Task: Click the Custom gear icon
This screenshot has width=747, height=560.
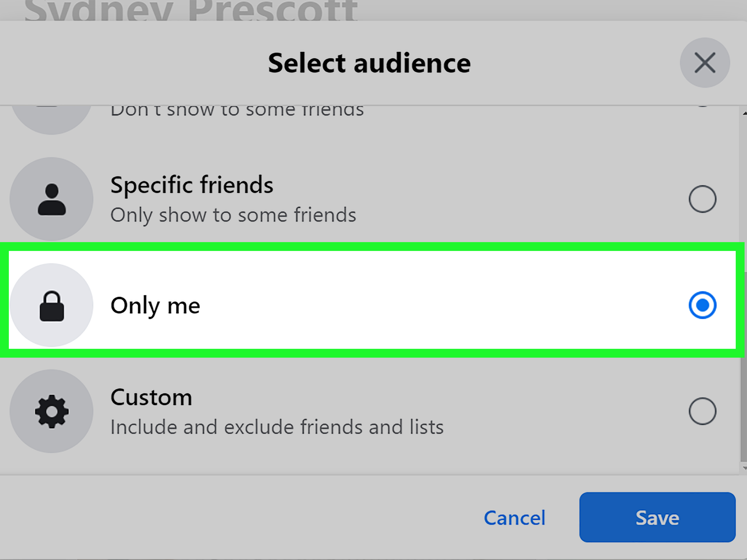Action: (51, 411)
